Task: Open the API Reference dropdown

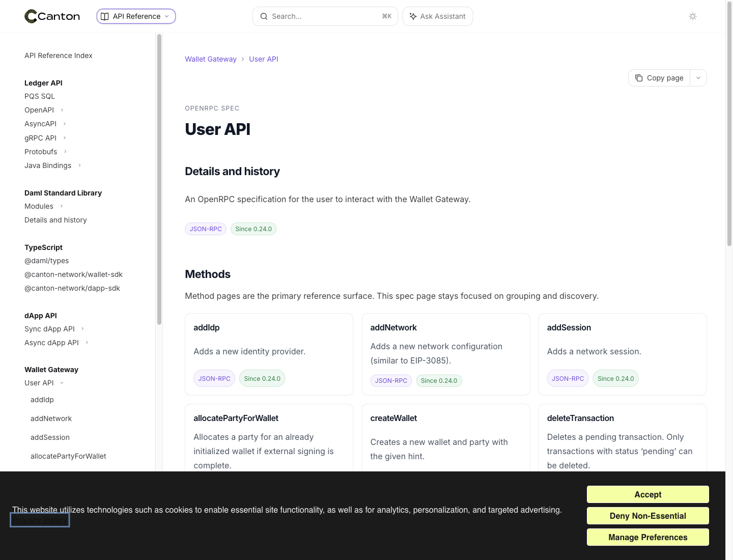Action: pos(136,16)
